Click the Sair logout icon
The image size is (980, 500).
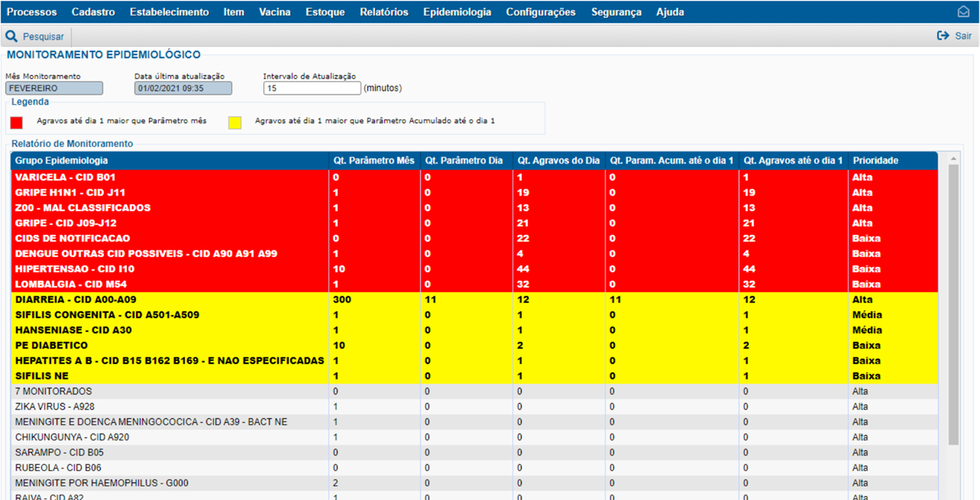(944, 36)
